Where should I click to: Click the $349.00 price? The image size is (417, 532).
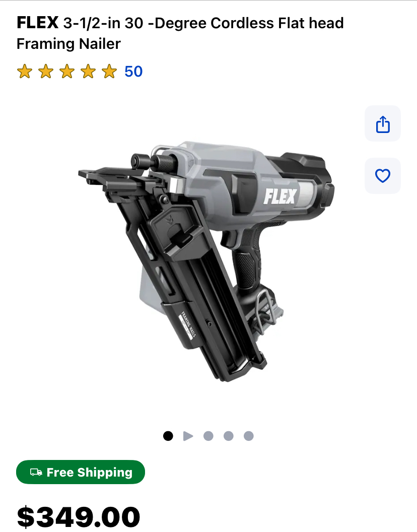pyautogui.click(x=79, y=517)
